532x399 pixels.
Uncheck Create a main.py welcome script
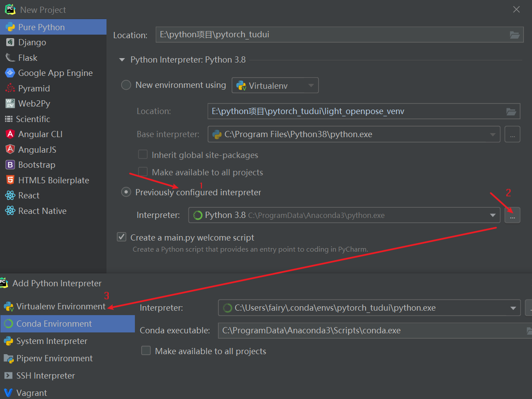122,237
